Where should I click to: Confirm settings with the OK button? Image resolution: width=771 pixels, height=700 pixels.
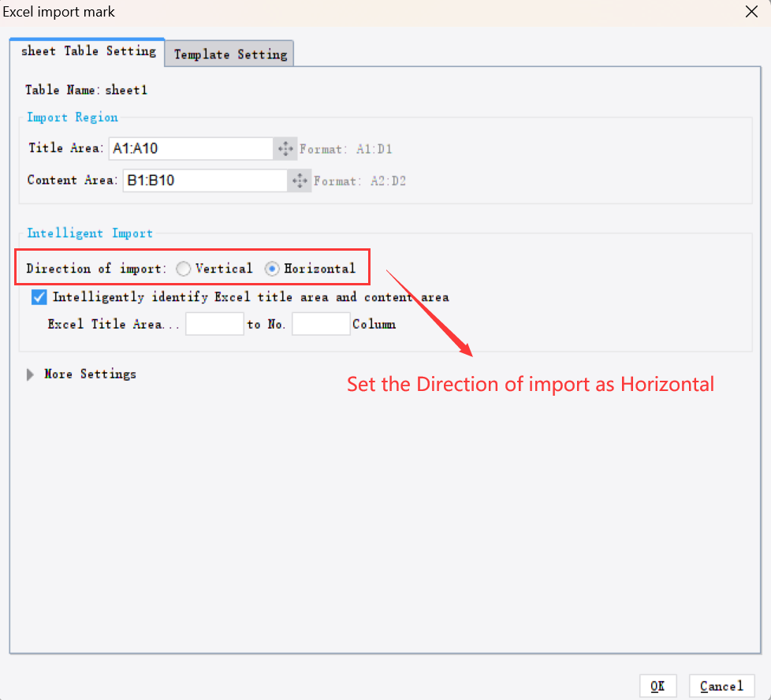coord(657,685)
